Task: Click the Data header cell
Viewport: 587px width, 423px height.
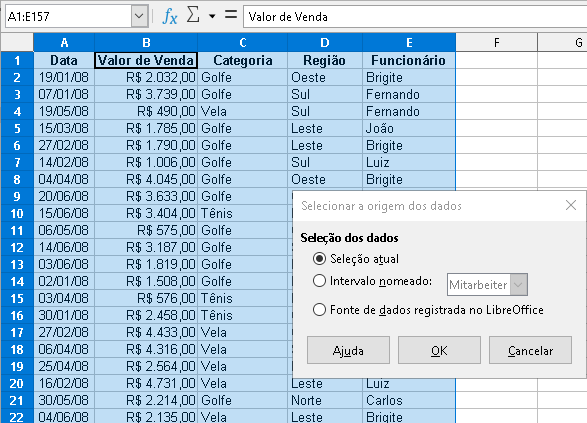Action: [x=64, y=60]
